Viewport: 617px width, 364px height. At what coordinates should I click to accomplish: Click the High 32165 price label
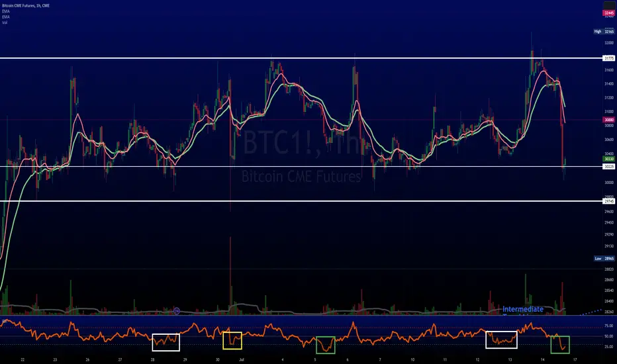[604, 32]
